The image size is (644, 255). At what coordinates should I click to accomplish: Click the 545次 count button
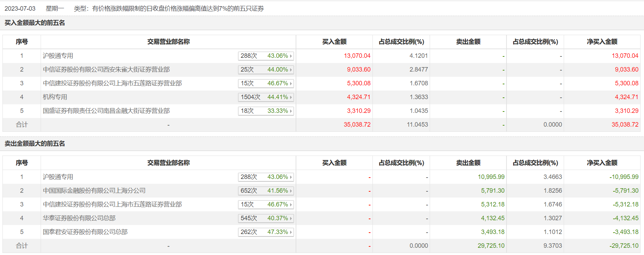pos(249,218)
